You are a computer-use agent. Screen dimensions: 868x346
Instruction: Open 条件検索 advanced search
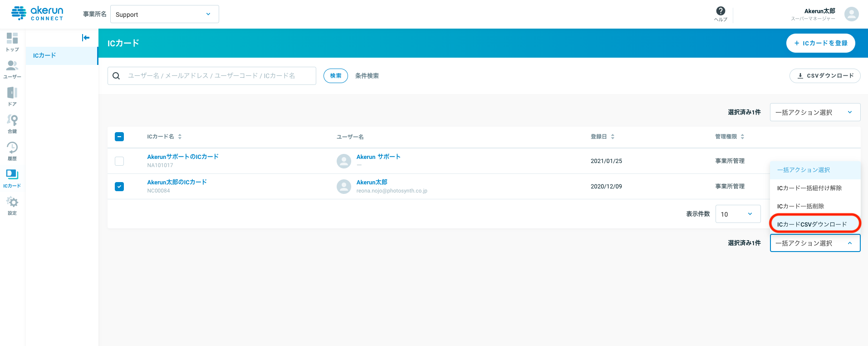pyautogui.click(x=367, y=76)
